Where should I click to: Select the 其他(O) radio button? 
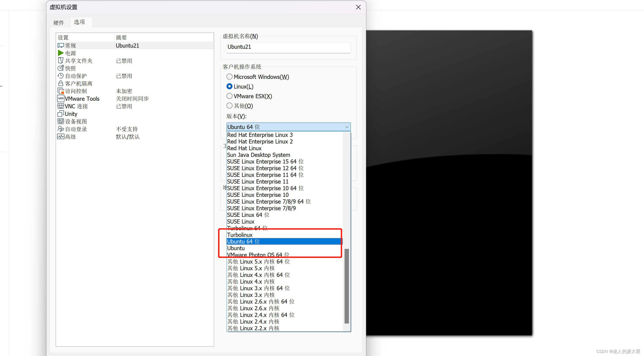point(229,106)
